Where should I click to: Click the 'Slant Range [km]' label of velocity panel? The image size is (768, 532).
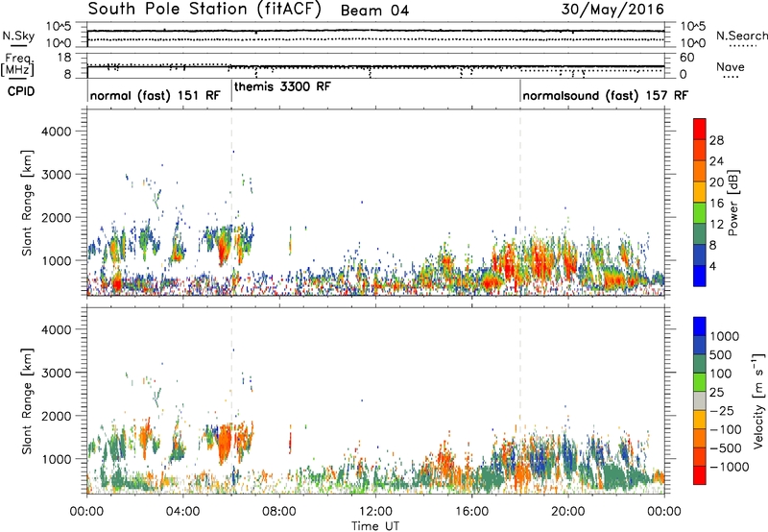[x=27, y=401]
